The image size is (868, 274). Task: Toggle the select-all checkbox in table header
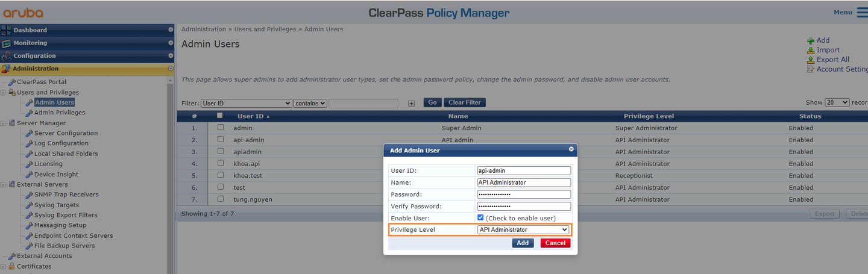[220, 116]
